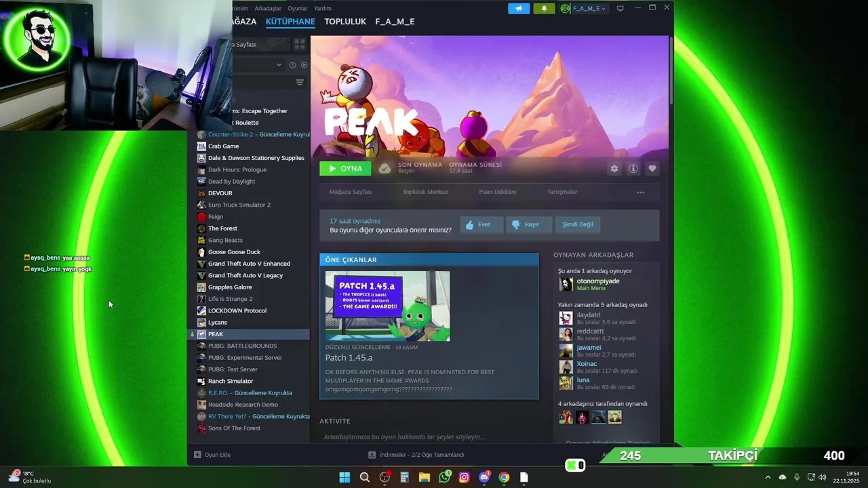Open Windows Start button
The image size is (868, 488).
point(344,477)
